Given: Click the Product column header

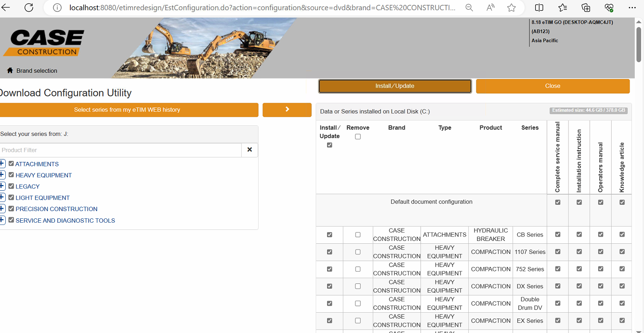Looking at the screenshot, I should 491,128.
